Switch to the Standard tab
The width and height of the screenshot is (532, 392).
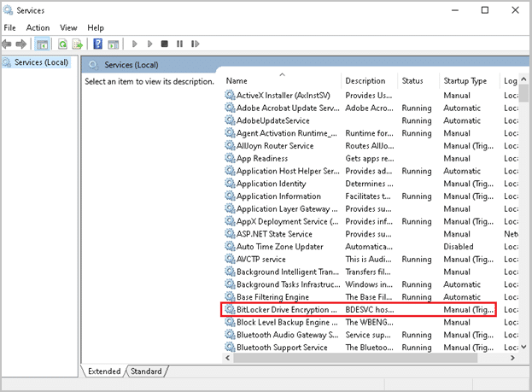point(146,371)
